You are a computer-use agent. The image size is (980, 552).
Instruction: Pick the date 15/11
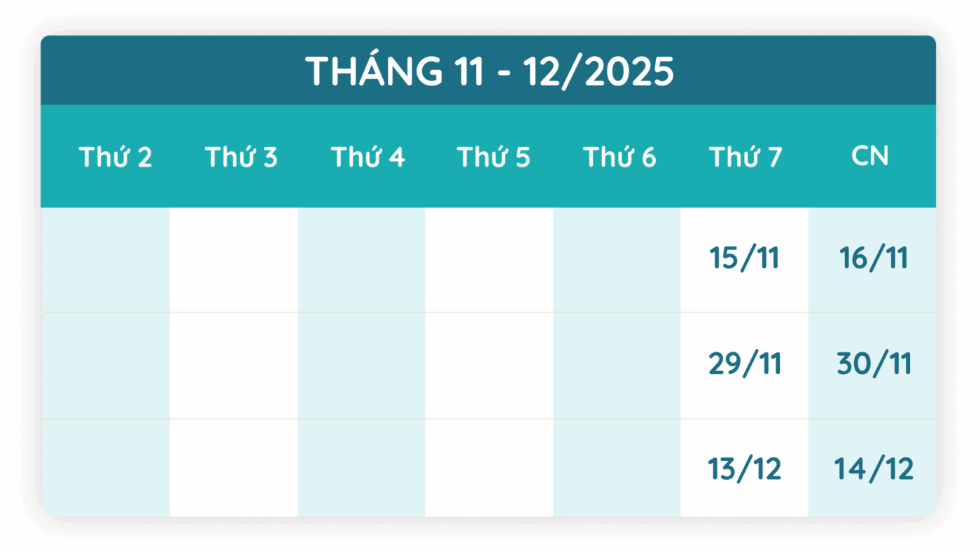tap(744, 258)
